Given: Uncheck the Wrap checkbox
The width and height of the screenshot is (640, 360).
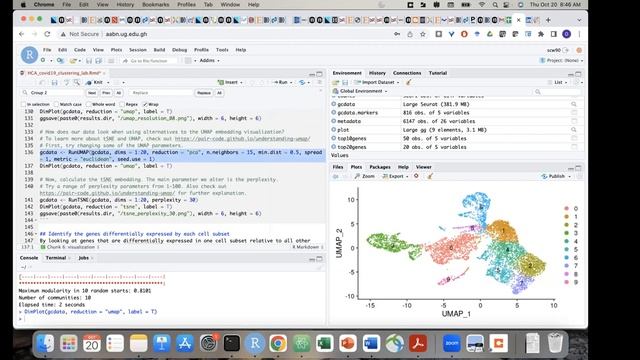Looking at the screenshot, I should click(x=145, y=104).
